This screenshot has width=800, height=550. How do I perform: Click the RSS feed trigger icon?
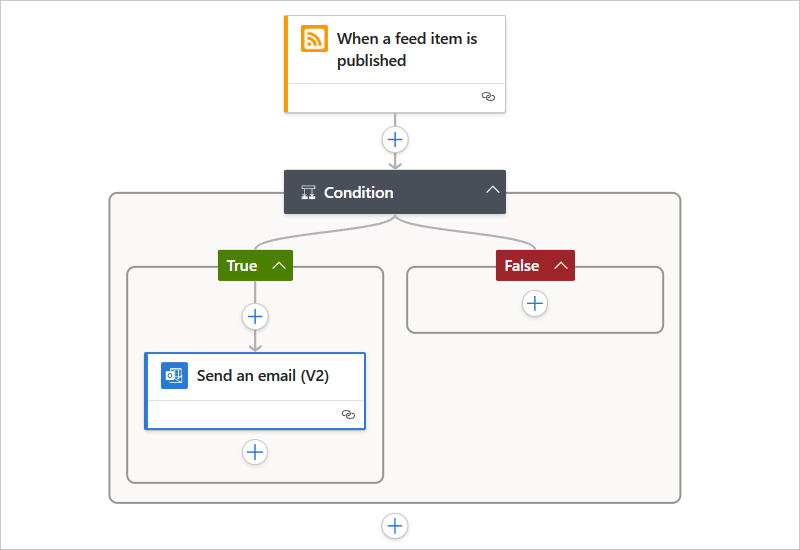[315, 39]
